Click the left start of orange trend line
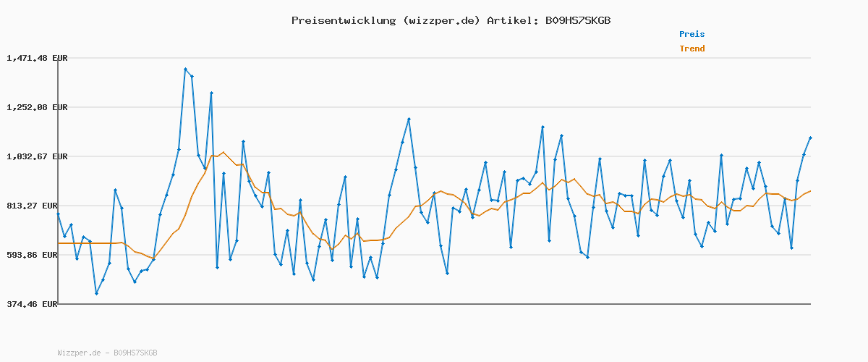This screenshot has height=362, width=868. point(59,243)
